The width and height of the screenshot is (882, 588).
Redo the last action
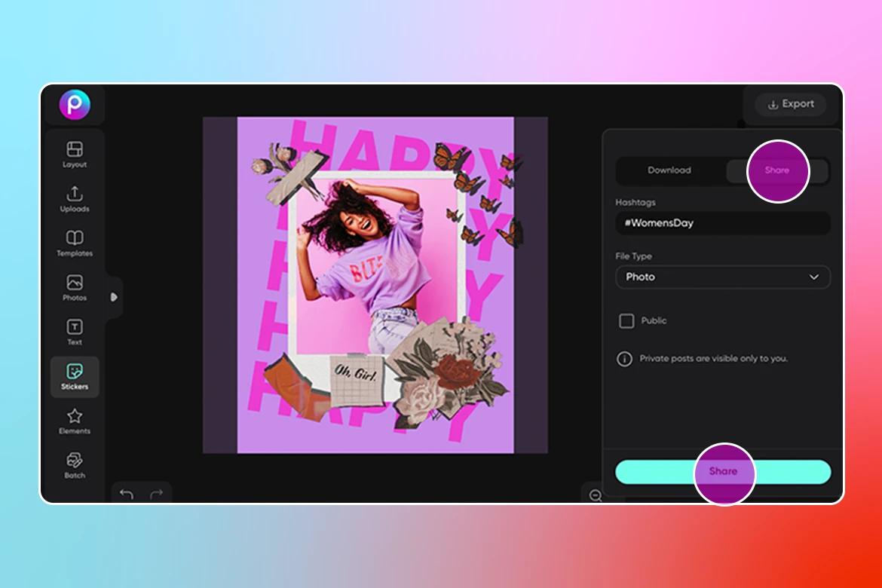pos(156,493)
